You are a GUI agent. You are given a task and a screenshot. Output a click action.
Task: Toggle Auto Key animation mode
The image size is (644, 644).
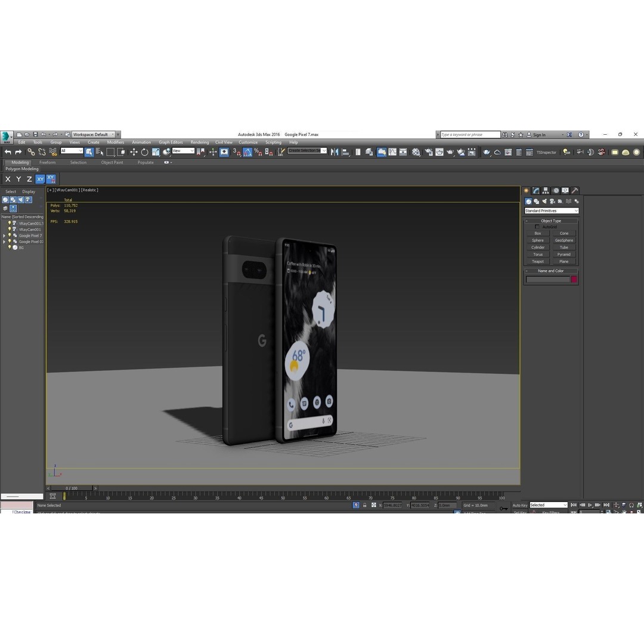tap(519, 505)
